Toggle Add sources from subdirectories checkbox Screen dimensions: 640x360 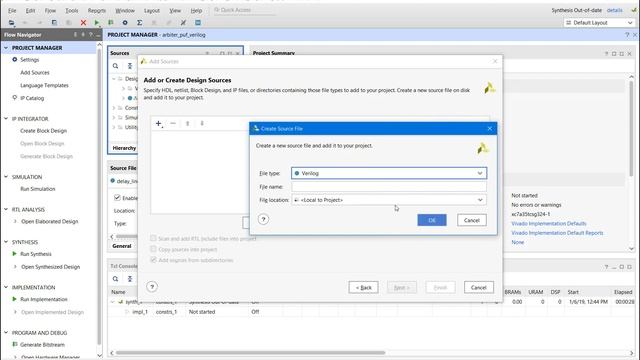[x=153, y=260]
